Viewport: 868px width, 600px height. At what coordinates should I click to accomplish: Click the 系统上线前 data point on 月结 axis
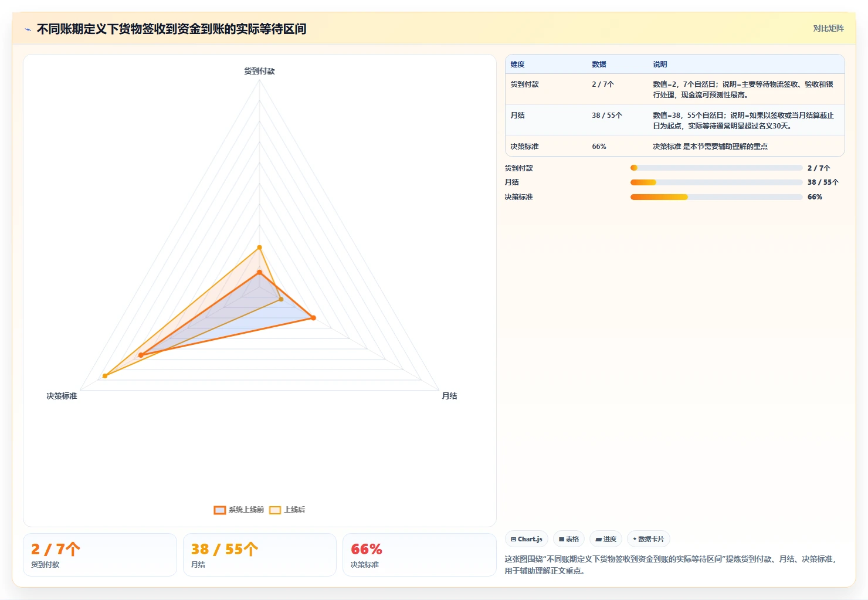[x=313, y=318]
